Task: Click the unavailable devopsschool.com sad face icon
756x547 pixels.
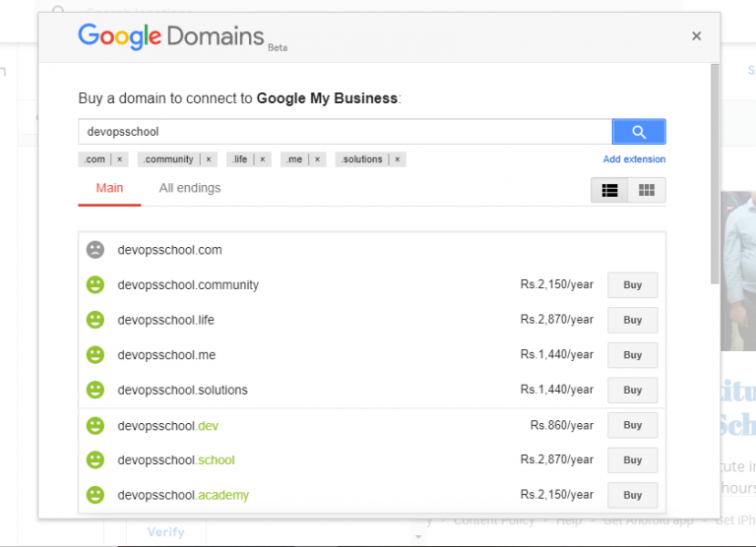Action: [95, 250]
